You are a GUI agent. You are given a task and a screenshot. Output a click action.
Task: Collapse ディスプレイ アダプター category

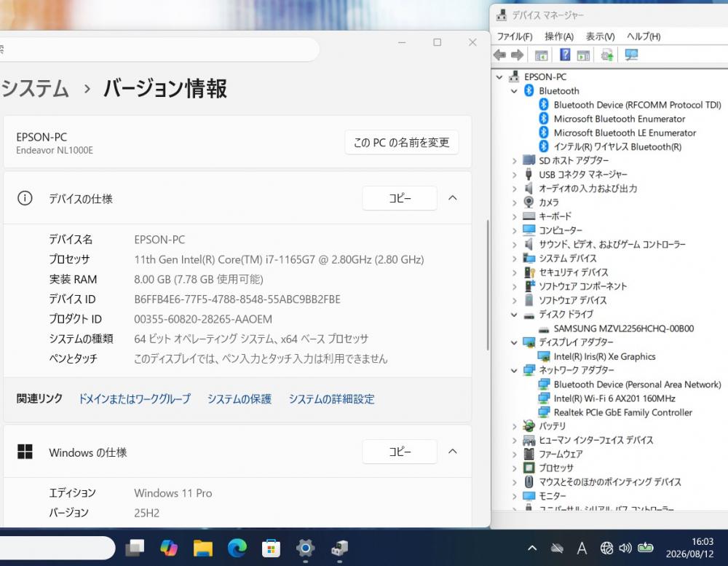[x=514, y=342]
